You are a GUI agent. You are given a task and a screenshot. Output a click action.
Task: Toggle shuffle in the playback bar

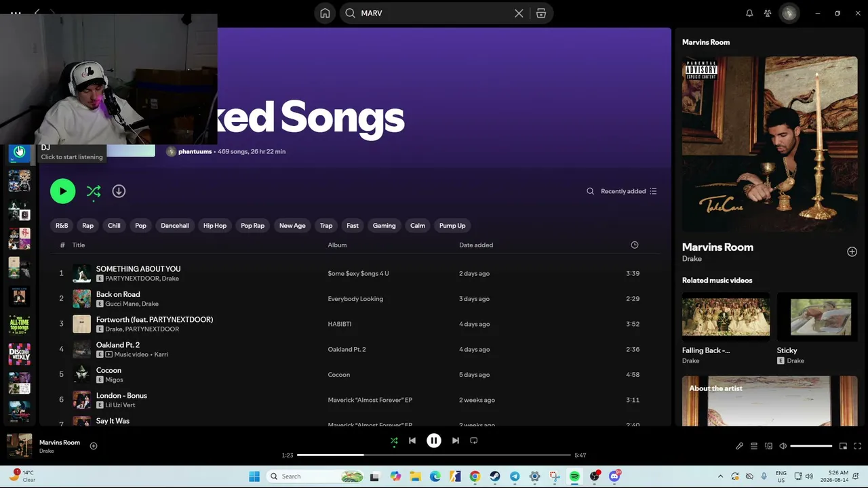click(394, 441)
